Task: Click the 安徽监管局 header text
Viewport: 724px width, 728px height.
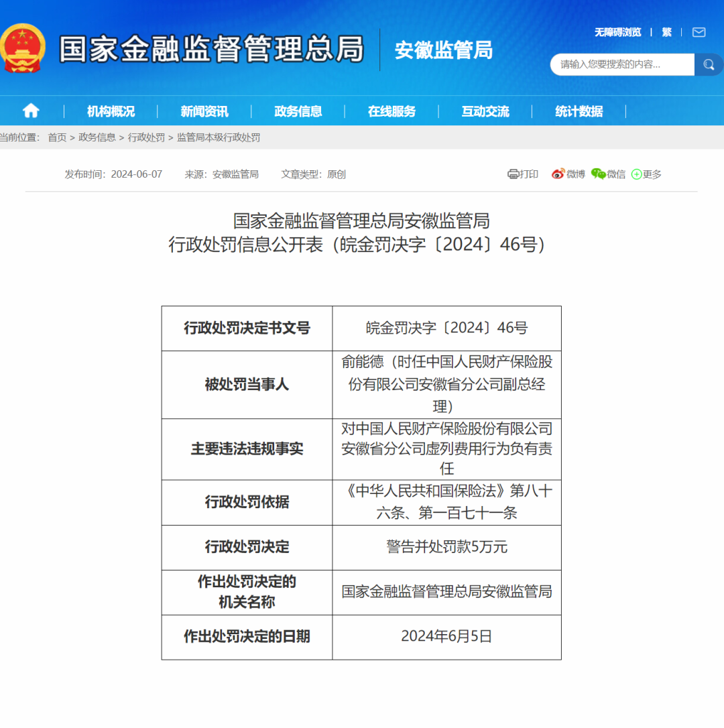Action: 444,50
